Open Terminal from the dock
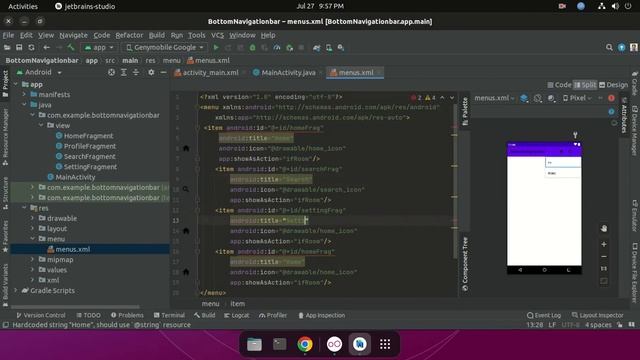The height and width of the screenshot is (360, 640). [280, 344]
